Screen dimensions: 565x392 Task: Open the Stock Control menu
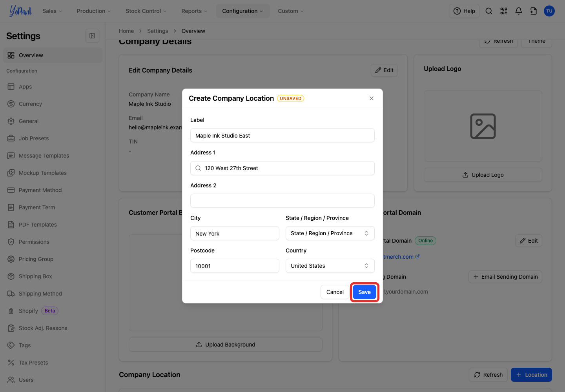click(146, 11)
